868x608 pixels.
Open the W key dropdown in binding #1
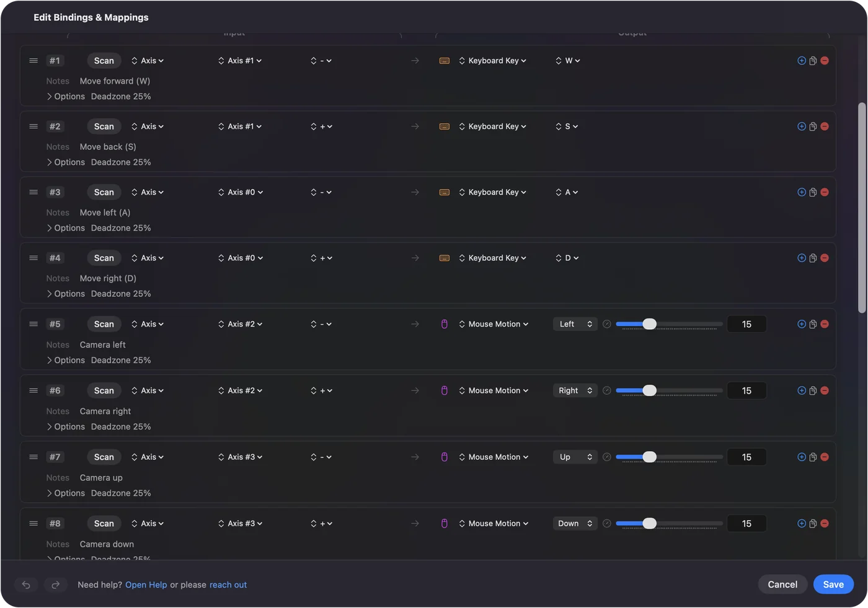coord(567,61)
